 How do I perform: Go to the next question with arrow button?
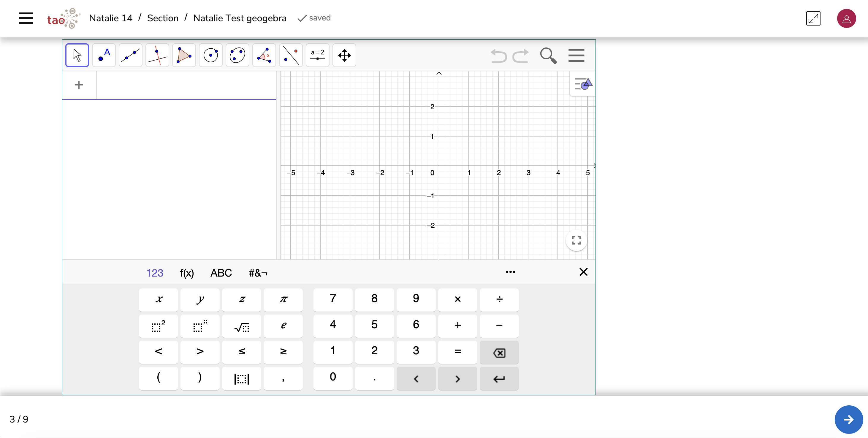pyautogui.click(x=848, y=420)
